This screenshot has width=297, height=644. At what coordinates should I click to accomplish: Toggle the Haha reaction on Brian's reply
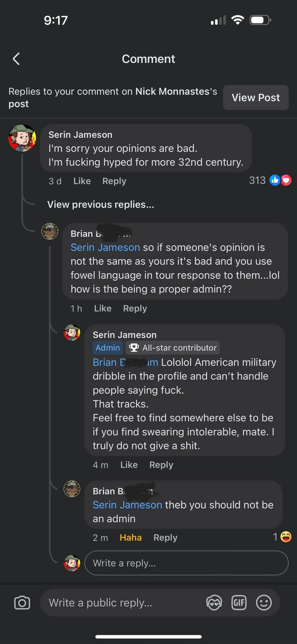point(131,538)
